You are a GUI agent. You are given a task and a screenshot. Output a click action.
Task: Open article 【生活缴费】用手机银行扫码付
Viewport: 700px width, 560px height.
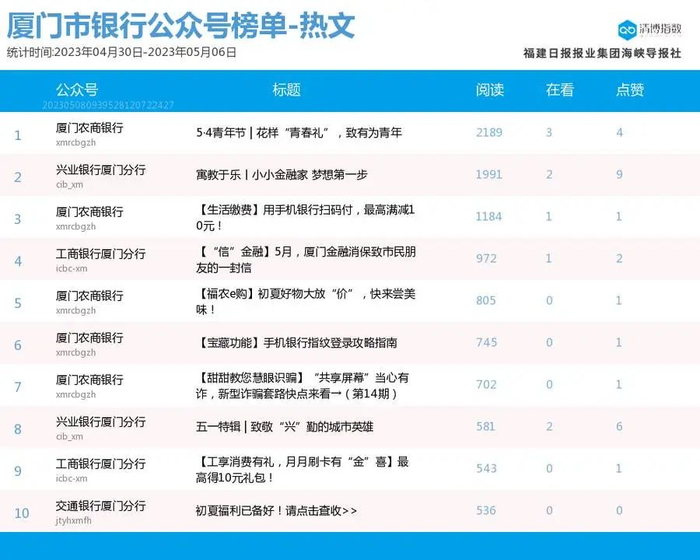305,217
